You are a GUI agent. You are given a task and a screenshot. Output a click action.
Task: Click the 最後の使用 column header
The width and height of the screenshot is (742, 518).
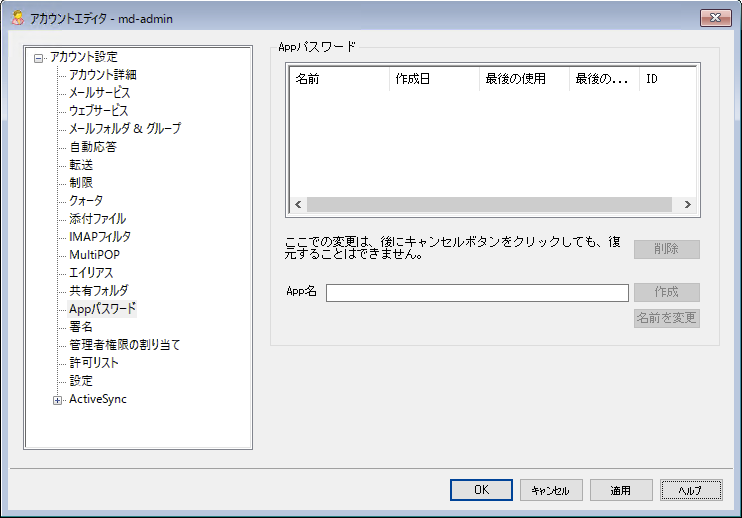click(523, 79)
